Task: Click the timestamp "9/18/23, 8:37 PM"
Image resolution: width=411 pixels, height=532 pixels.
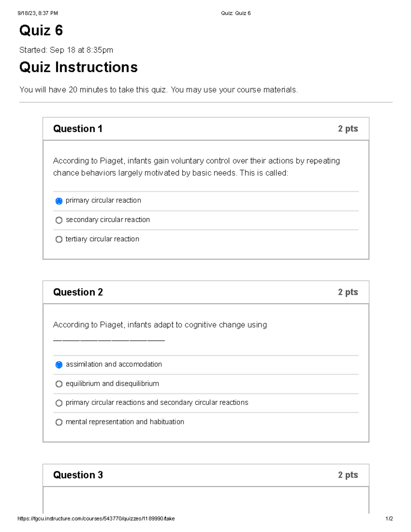Action: (38, 13)
